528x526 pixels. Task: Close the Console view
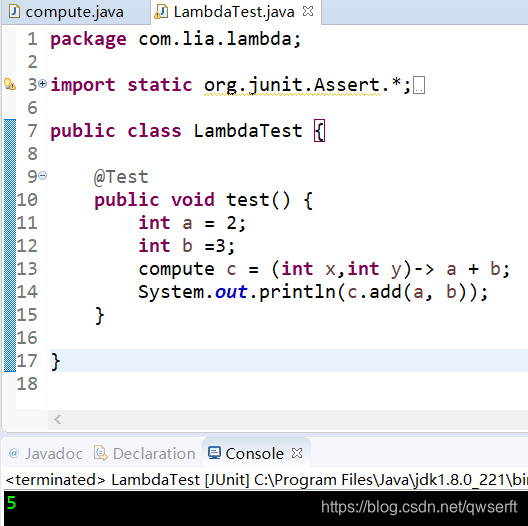297,453
